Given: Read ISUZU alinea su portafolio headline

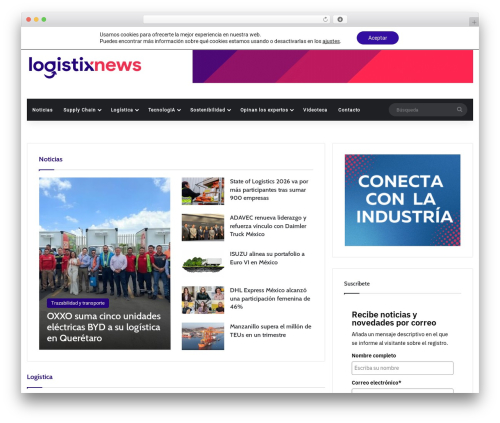Looking at the screenshot, I should click(267, 258).
